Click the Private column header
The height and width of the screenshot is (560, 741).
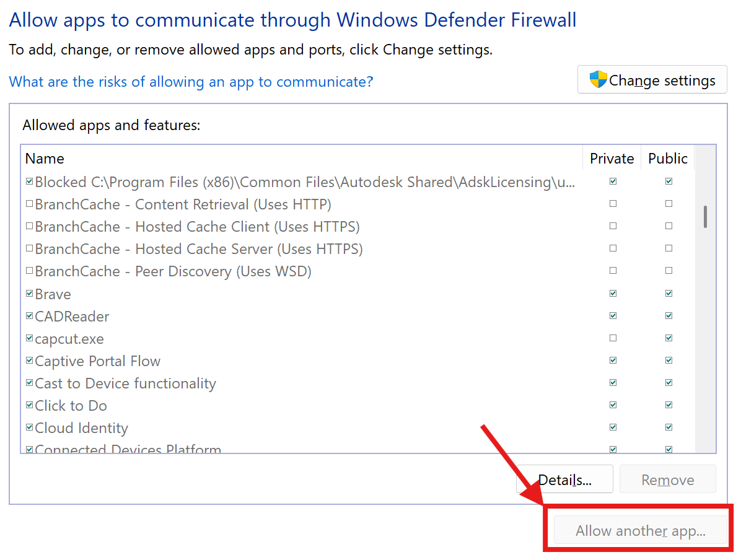point(612,159)
